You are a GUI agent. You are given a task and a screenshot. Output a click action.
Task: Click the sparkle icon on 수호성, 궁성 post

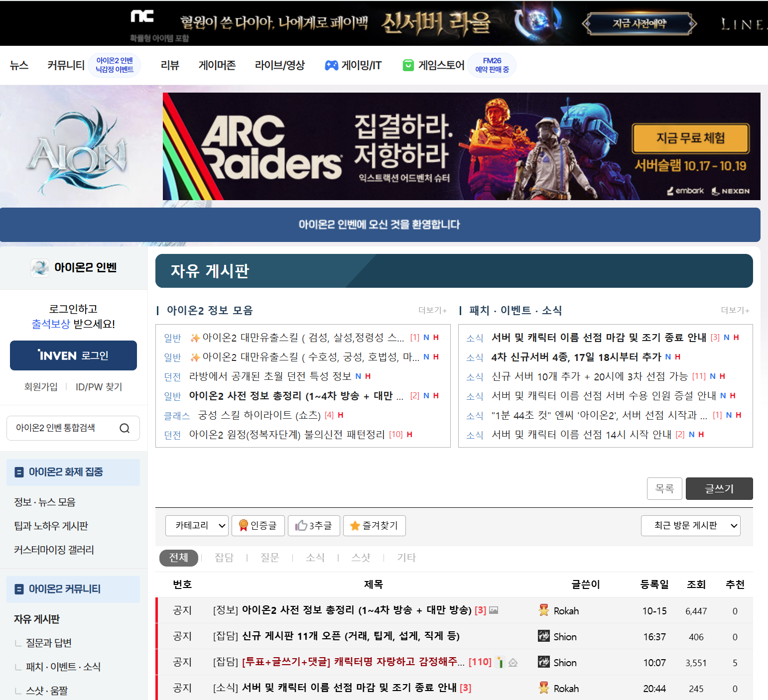(195, 357)
